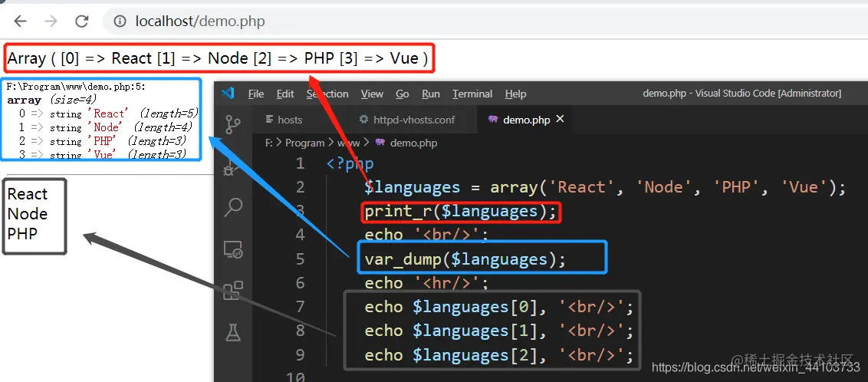Click the Program breadcrumb segment

(x=304, y=143)
